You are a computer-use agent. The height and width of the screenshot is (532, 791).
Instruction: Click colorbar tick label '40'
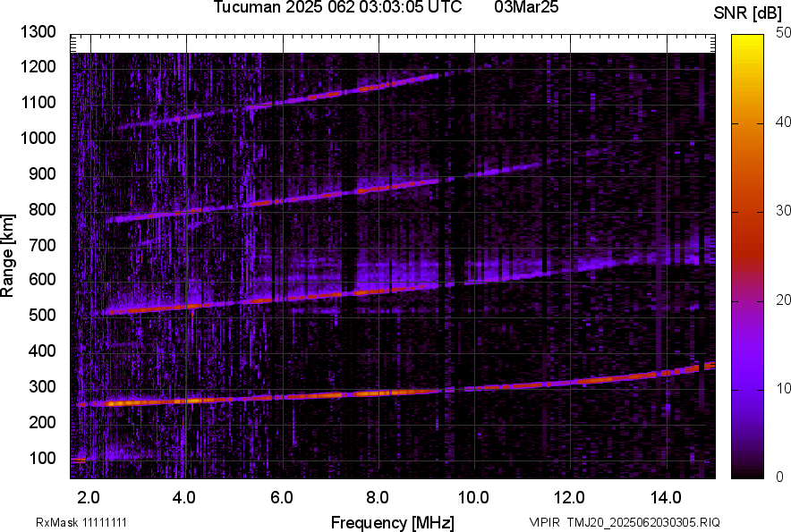[783, 122]
